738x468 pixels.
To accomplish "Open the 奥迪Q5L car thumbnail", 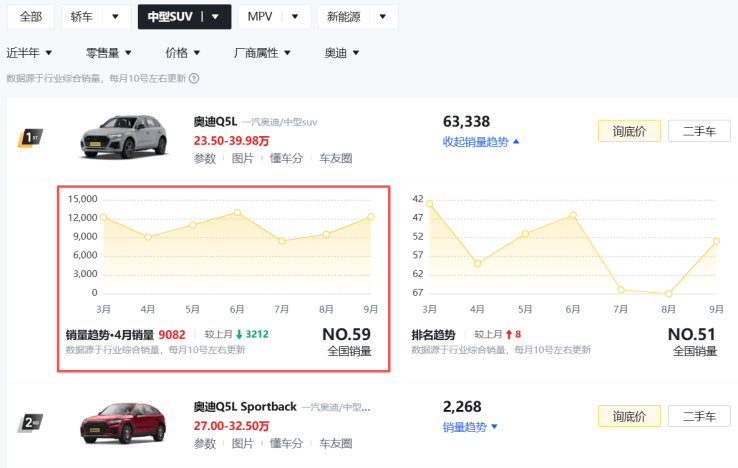I will [124, 137].
